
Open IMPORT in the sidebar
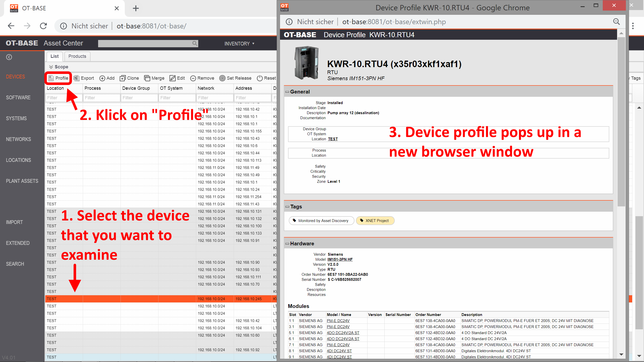14,222
